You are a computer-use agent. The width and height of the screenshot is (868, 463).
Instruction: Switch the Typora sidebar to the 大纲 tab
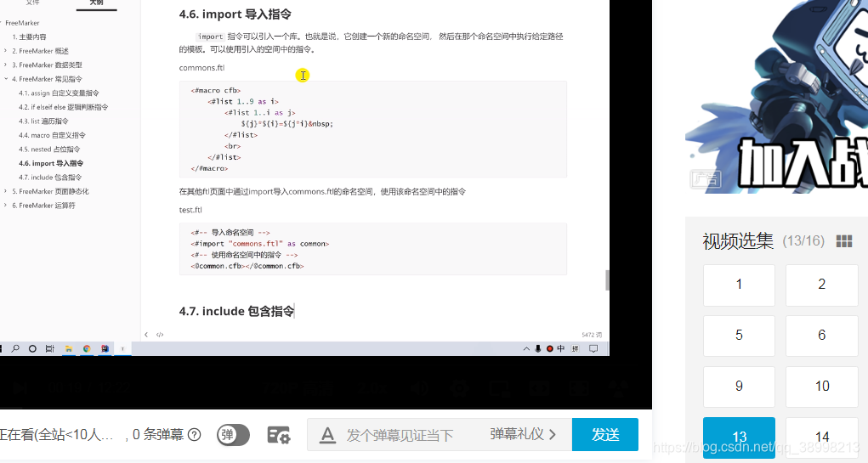[96, 3]
